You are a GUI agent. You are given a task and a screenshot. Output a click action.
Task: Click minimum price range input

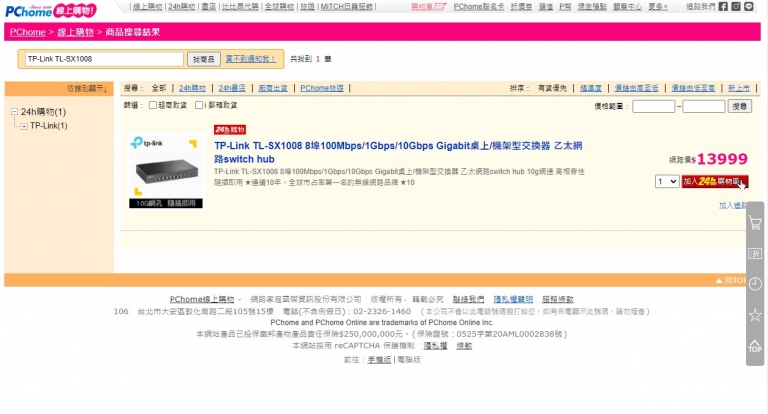[x=653, y=106]
